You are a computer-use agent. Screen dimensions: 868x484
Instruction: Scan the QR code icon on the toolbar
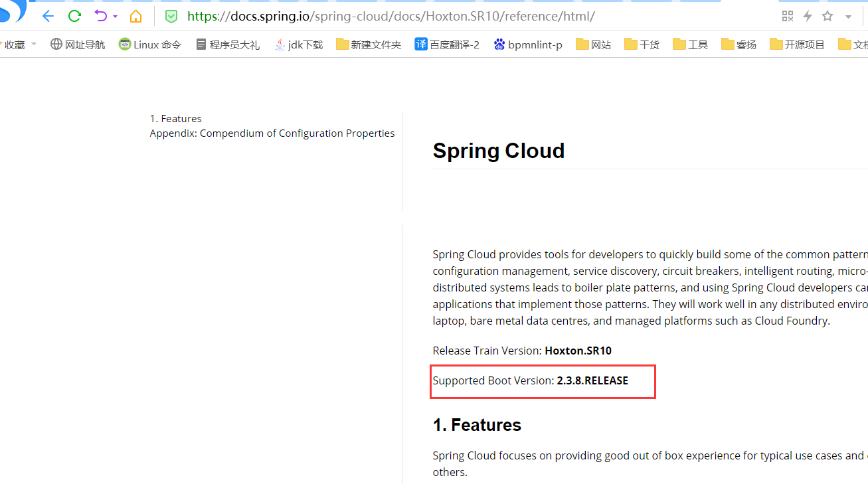pyautogui.click(x=788, y=16)
